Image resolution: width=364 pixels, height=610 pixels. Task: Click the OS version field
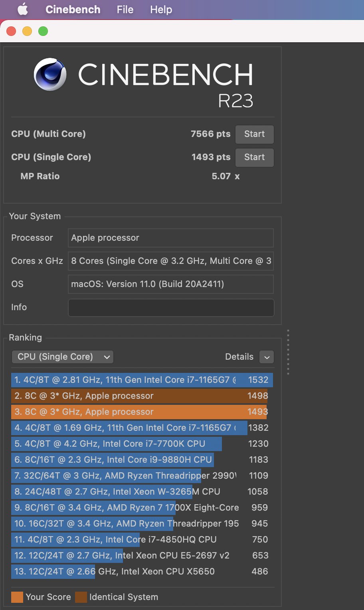[170, 284]
